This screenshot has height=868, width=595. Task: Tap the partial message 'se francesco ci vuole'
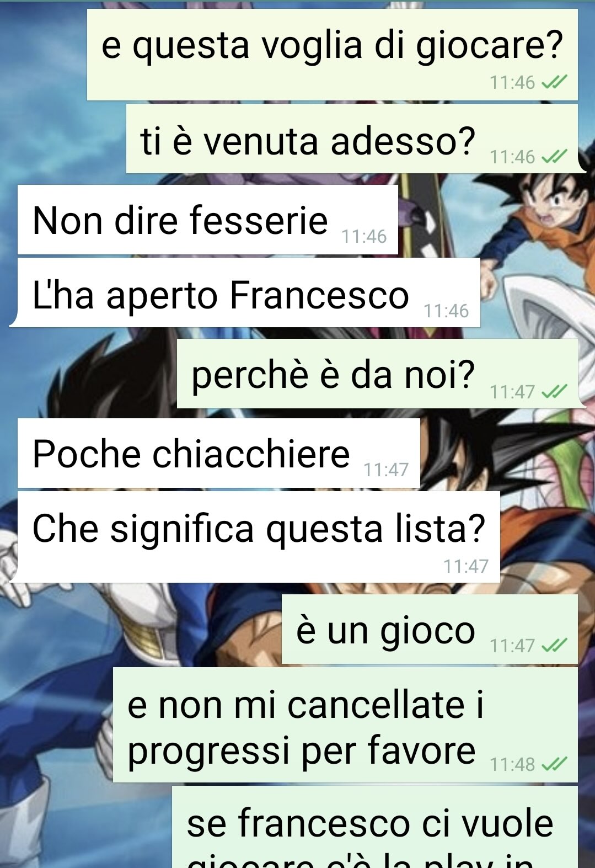pos(375,827)
